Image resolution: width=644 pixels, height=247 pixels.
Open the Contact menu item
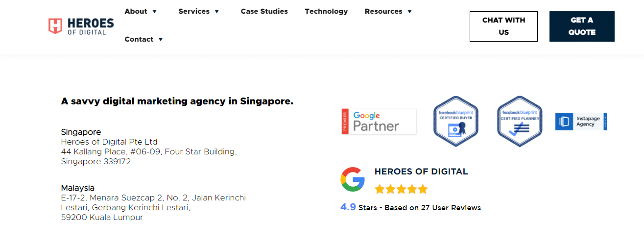tap(139, 39)
